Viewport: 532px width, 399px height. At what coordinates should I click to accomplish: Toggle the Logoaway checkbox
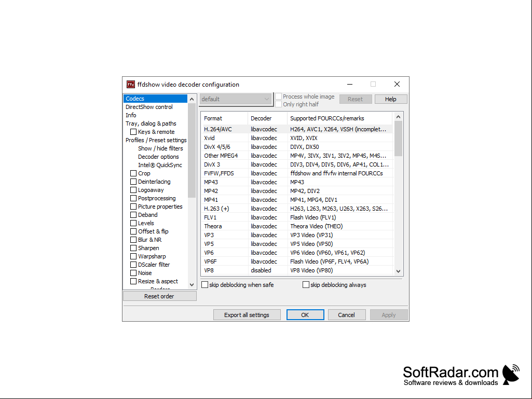[x=133, y=190]
